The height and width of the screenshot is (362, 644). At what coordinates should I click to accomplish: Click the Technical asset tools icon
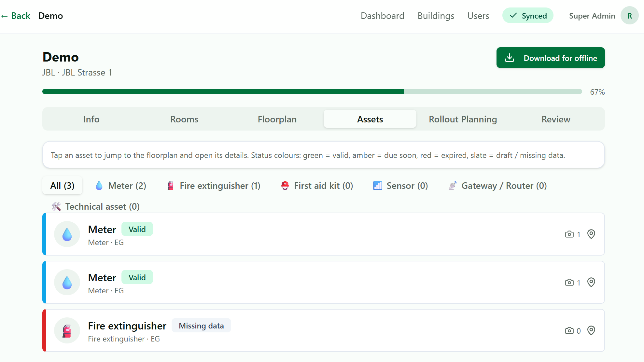56,206
